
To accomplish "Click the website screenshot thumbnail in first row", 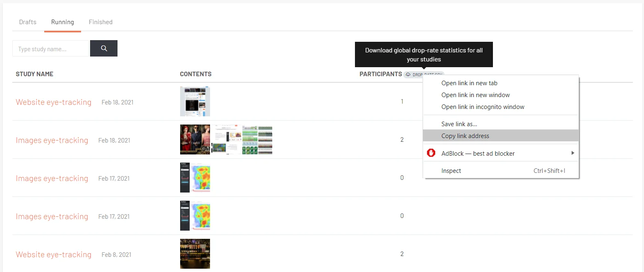I will click(195, 101).
